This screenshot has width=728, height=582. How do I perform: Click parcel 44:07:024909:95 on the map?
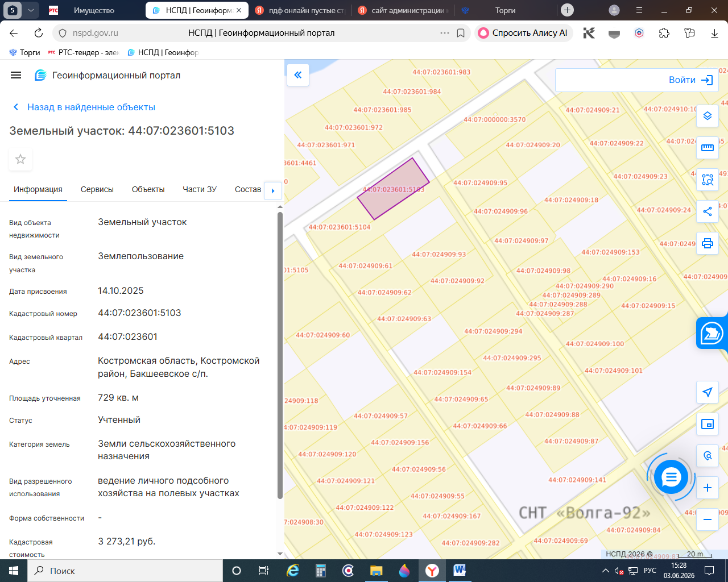click(x=480, y=182)
